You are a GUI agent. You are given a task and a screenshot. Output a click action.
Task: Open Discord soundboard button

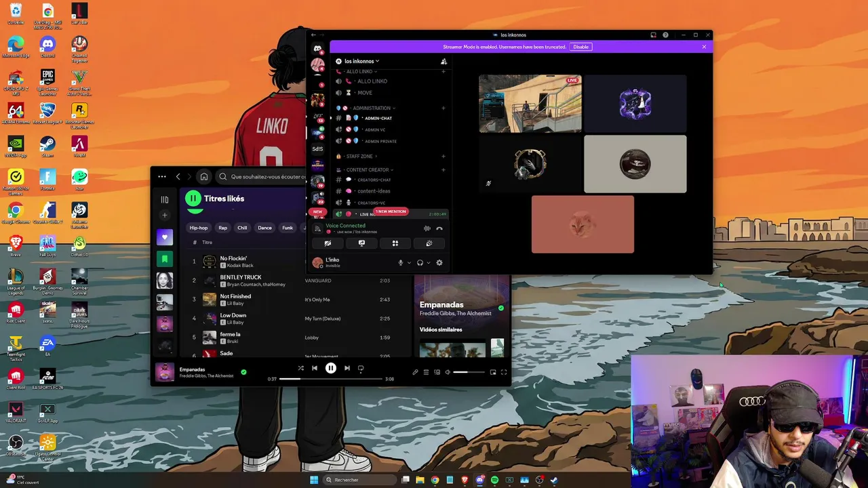click(x=429, y=243)
